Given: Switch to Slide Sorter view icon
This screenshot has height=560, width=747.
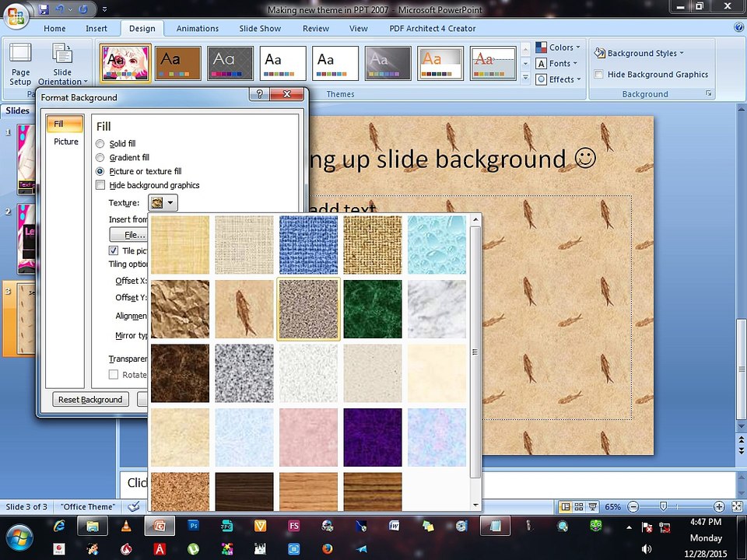Looking at the screenshot, I should (579, 506).
